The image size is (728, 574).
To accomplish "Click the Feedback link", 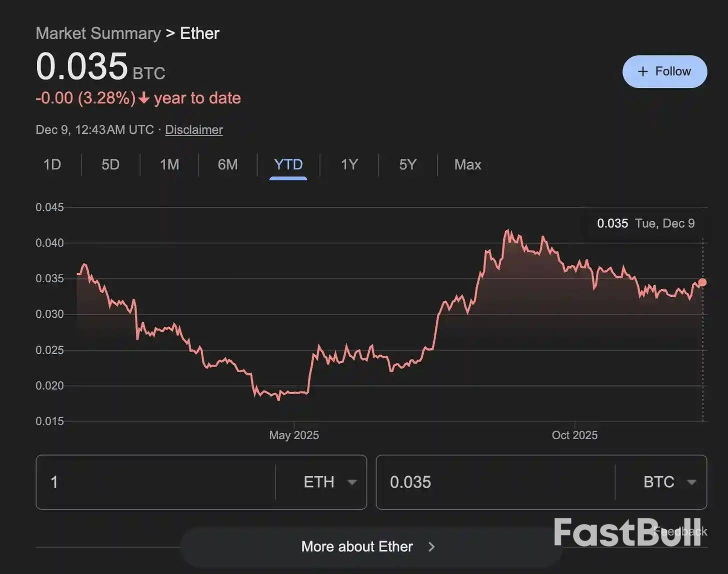I will coord(680,532).
